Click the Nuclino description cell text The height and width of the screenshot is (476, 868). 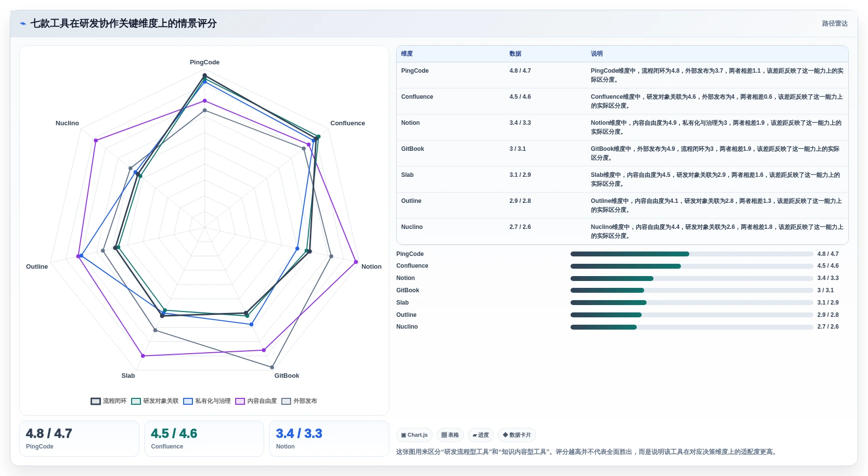[x=717, y=231]
